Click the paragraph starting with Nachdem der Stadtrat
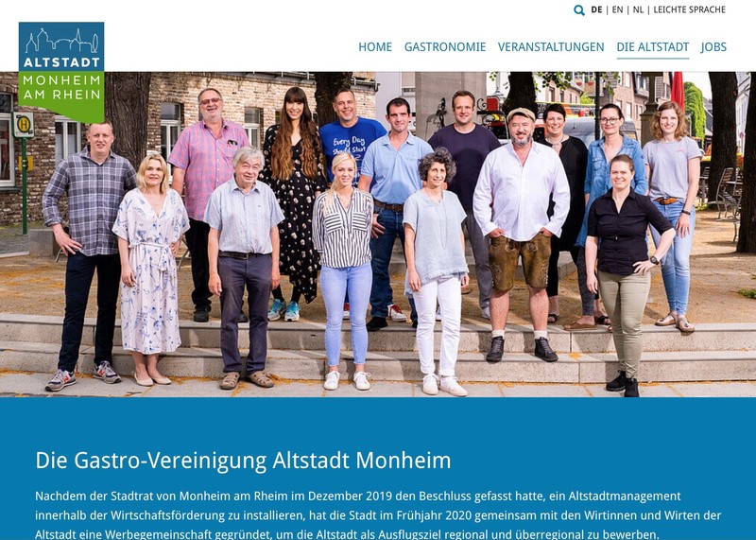This screenshot has height=540, width=756. [378, 515]
